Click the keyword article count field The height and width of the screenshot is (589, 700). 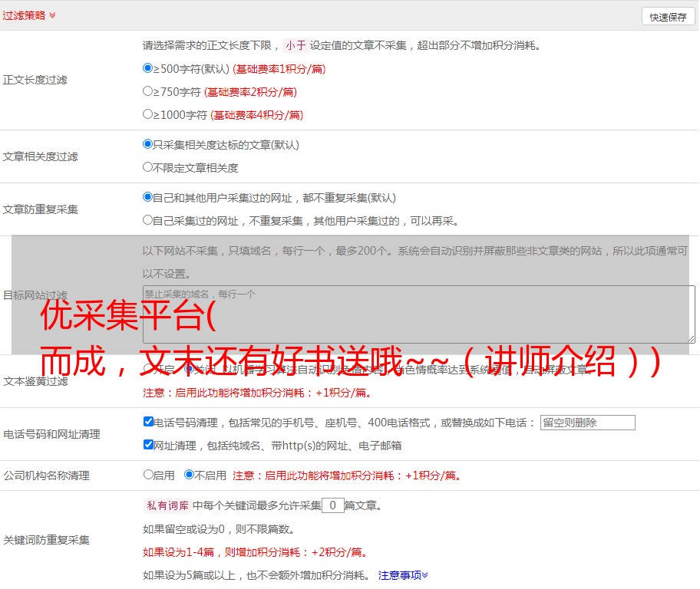coord(332,505)
